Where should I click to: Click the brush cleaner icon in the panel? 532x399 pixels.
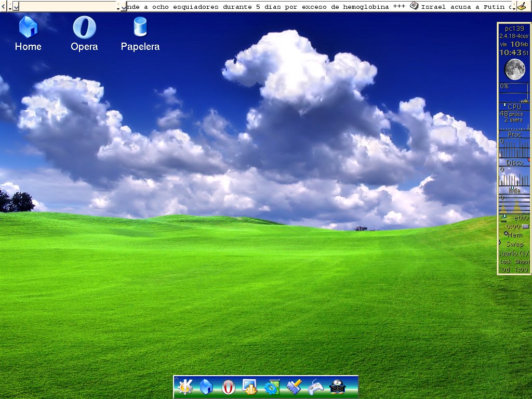click(294, 387)
